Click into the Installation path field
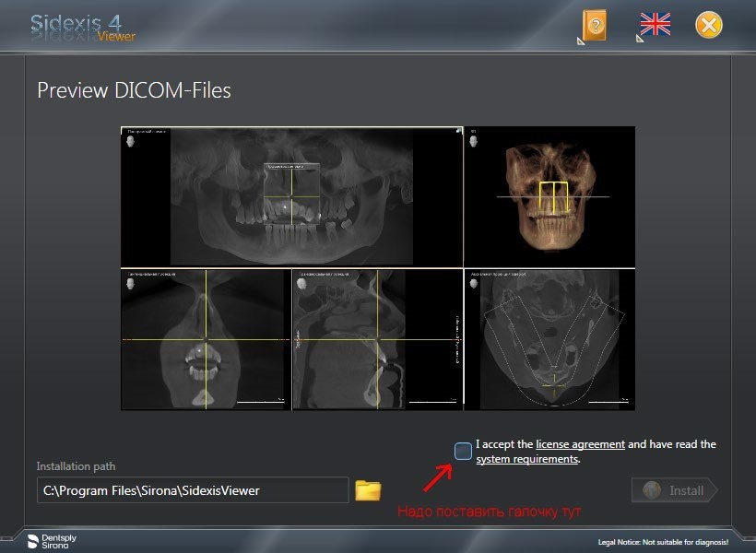 (192, 490)
